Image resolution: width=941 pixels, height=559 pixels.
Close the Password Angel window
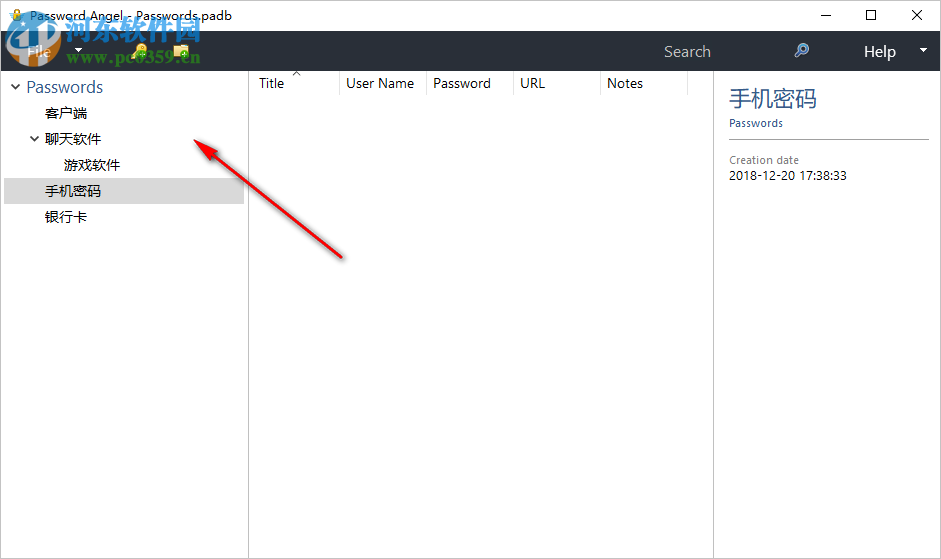pos(916,15)
